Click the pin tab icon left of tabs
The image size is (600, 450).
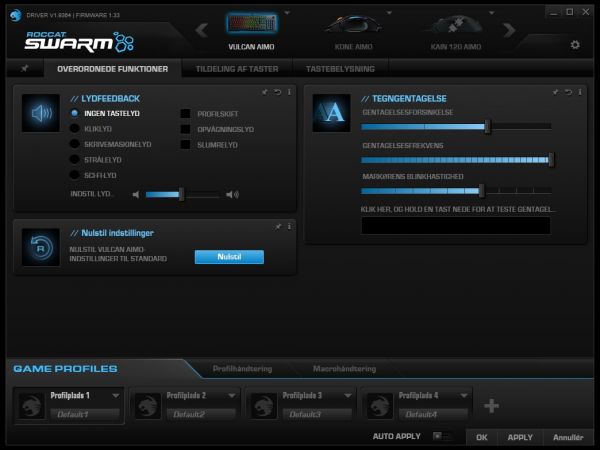pyautogui.click(x=25, y=68)
